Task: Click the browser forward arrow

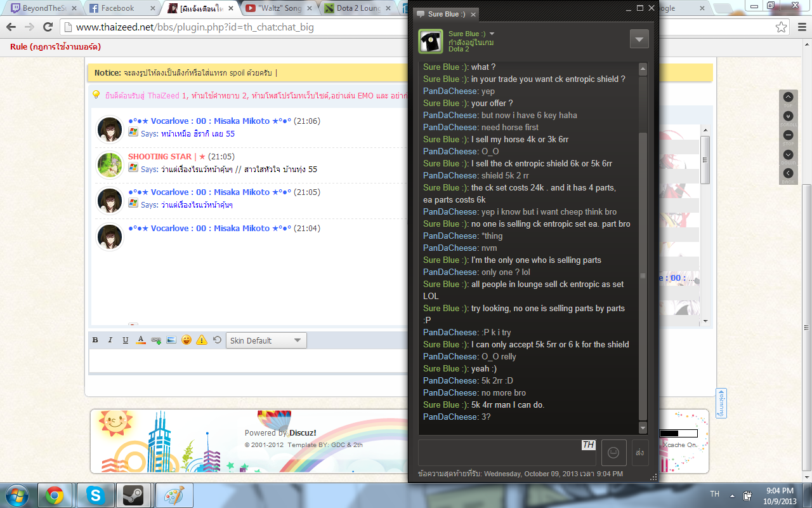Action: (x=29, y=27)
